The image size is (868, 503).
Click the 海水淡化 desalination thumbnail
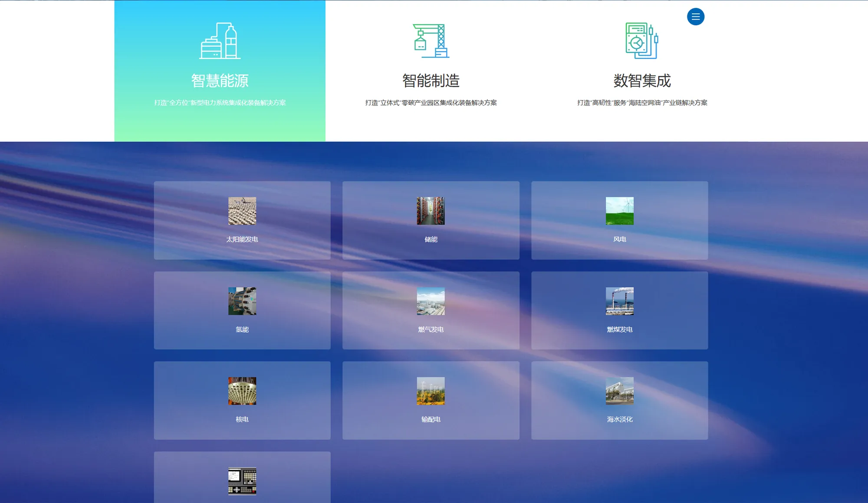619,391
